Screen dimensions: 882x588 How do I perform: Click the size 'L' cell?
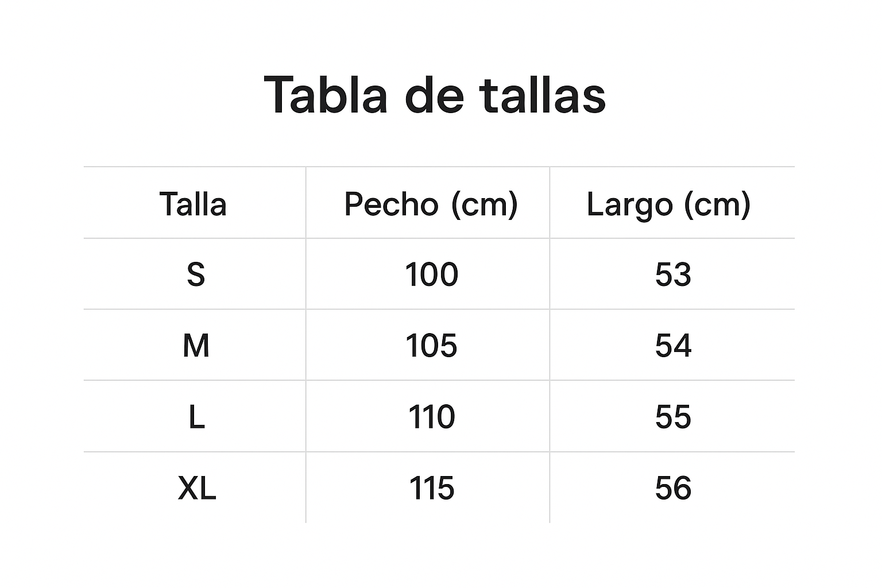coord(196,417)
